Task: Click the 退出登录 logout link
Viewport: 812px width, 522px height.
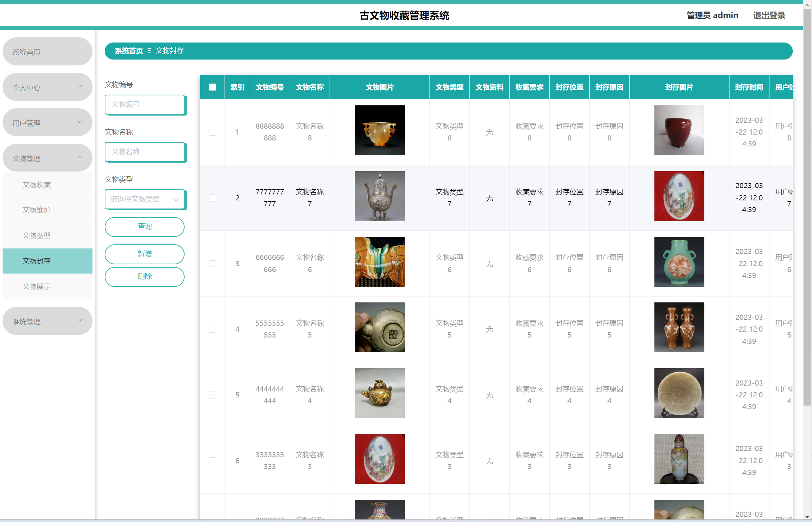Action: pos(769,16)
